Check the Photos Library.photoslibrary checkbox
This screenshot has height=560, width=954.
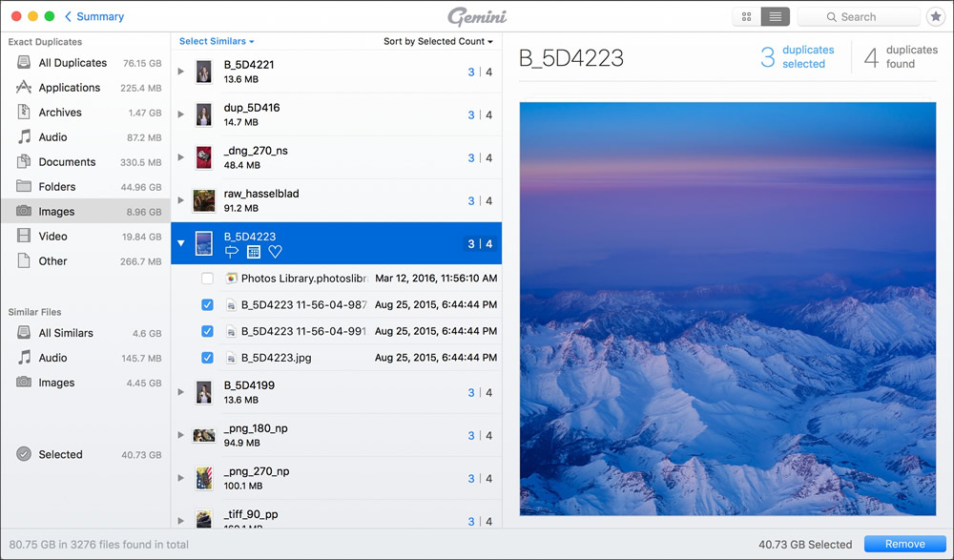[x=207, y=279]
